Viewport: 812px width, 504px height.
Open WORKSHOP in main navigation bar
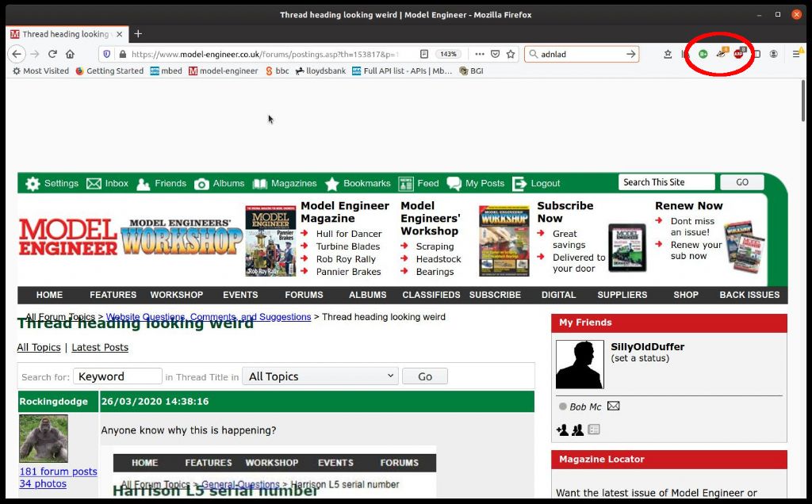[x=177, y=295]
